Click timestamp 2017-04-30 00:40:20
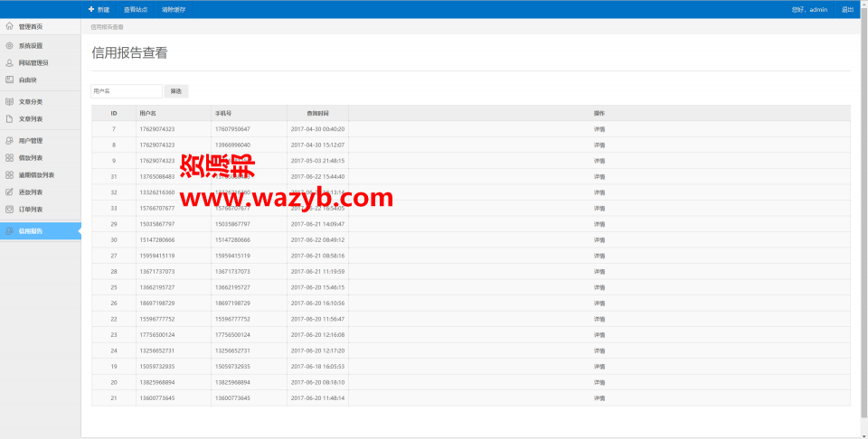The height and width of the screenshot is (439, 868). (x=317, y=129)
